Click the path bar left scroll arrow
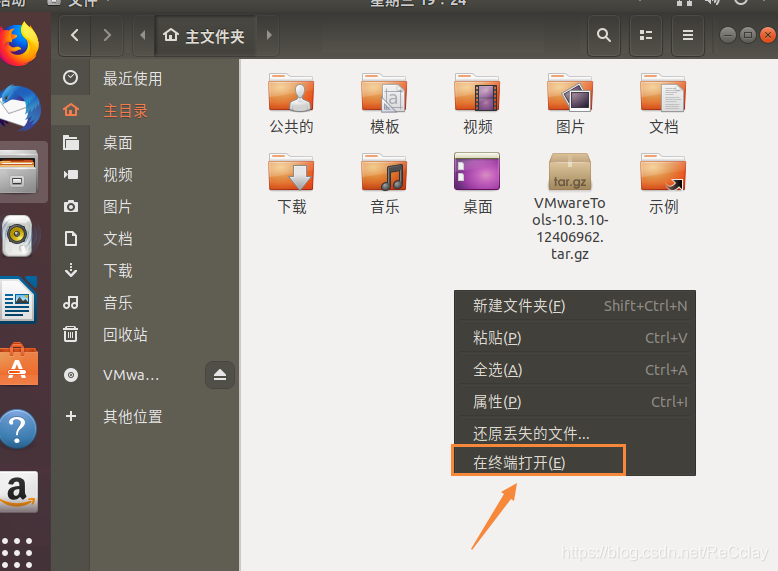Image resolution: width=778 pixels, height=571 pixels. click(x=143, y=35)
